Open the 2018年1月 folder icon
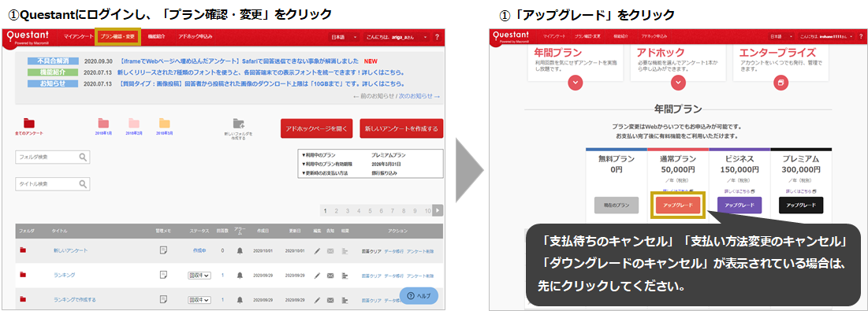The height and width of the screenshot is (311, 868). coord(103,123)
